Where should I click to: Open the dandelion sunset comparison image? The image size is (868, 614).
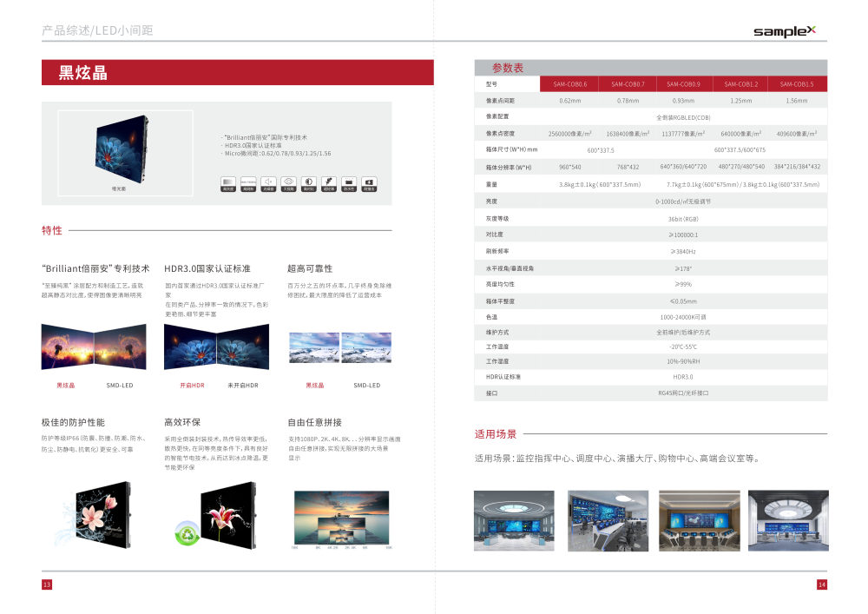coord(94,347)
